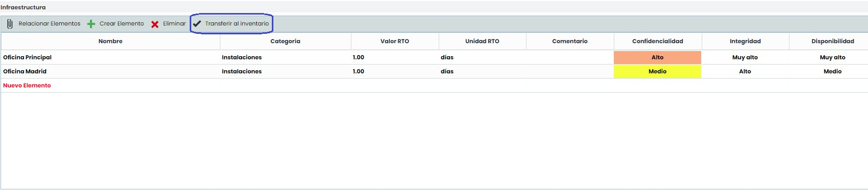Viewport: 868px width, 191px height.
Task: Select the Transferir al inventario button label
Action: tap(237, 23)
